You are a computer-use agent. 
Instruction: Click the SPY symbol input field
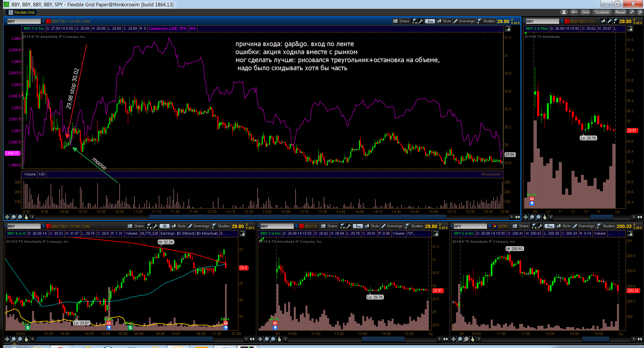click(470, 226)
